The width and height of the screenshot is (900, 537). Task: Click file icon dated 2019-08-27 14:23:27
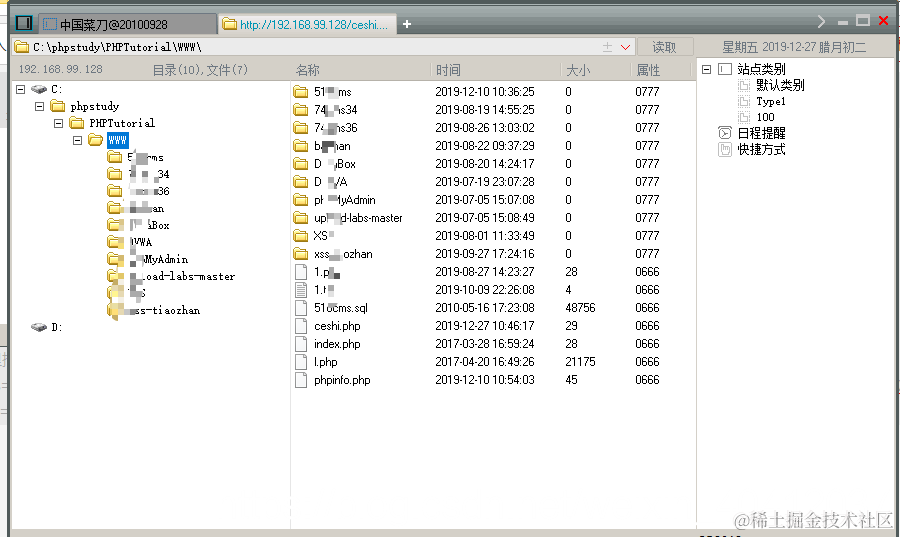tap(301, 272)
